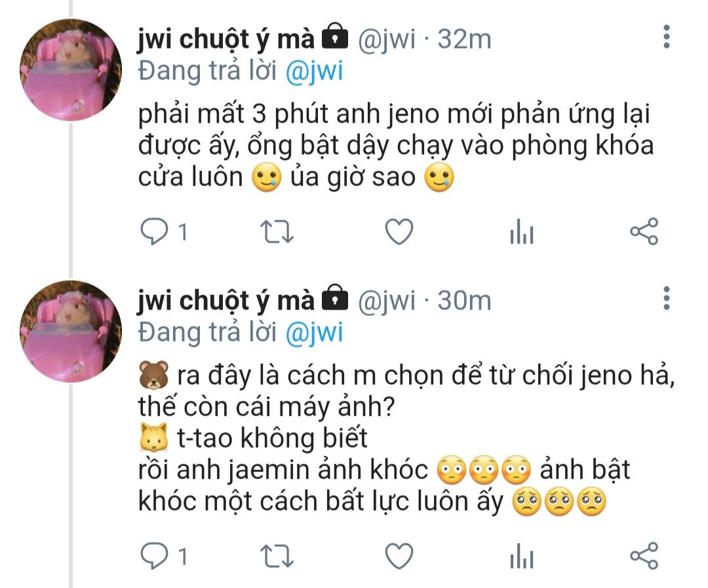708x588 pixels.
Task: Open more options on the 30m tweet
Action: click(667, 298)
